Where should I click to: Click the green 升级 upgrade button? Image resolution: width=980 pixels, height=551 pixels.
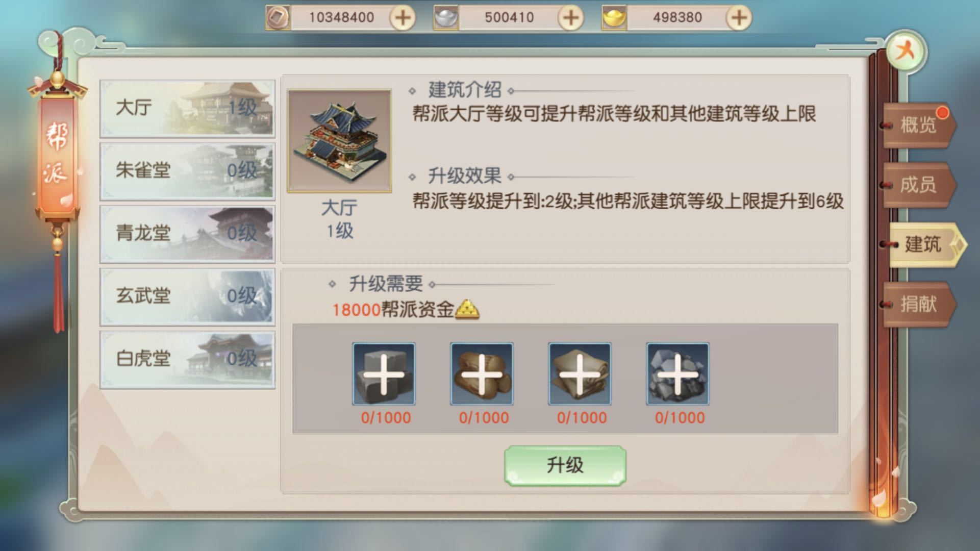565,465
